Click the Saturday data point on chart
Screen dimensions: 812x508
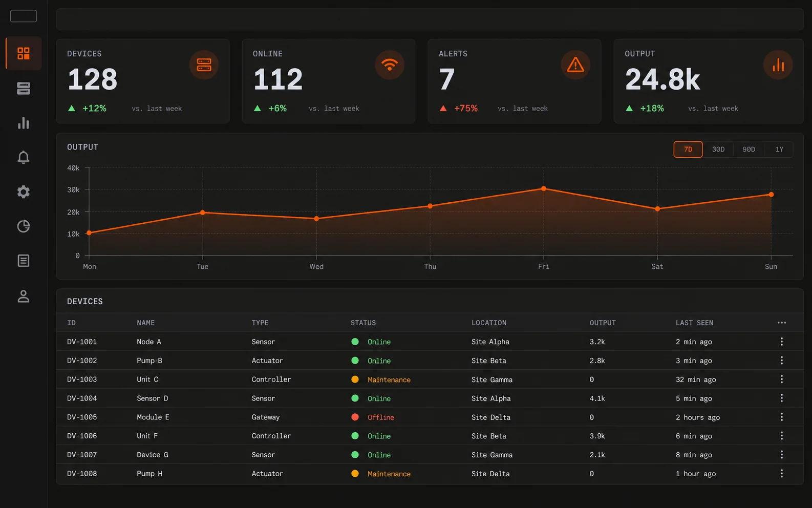(657, 209)
